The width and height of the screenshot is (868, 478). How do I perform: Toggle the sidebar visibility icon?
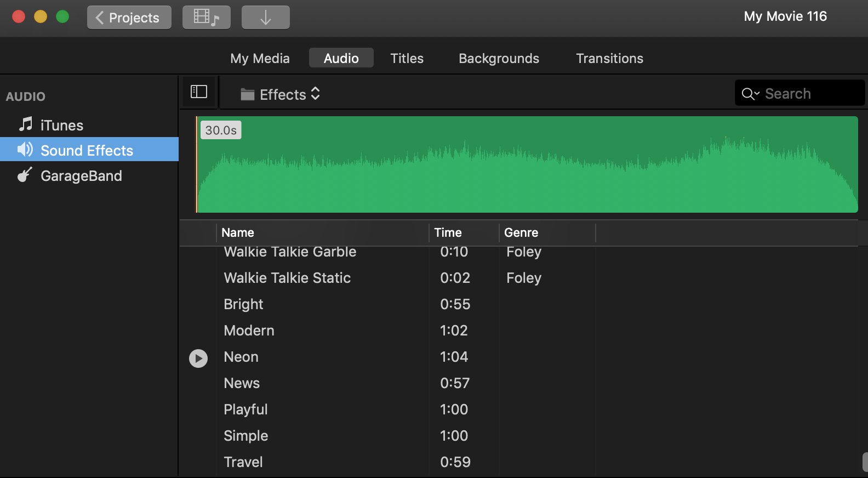(x=198, y=92)
